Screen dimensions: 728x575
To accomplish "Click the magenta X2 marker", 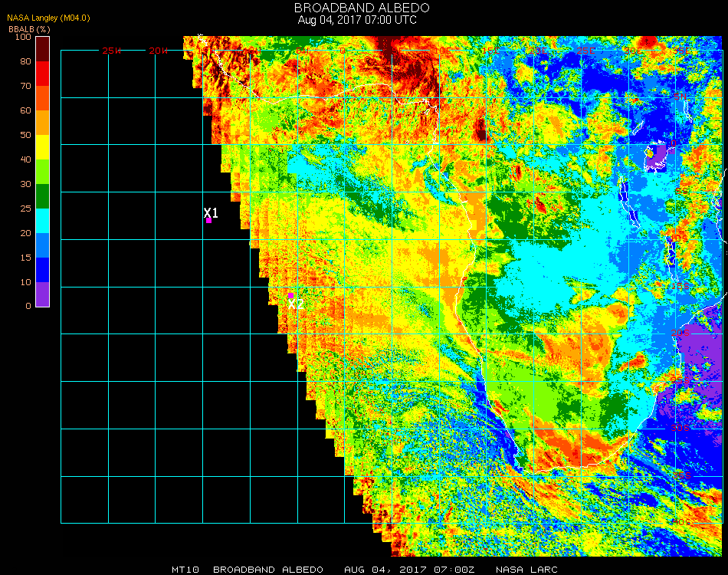I will (290, 295).
